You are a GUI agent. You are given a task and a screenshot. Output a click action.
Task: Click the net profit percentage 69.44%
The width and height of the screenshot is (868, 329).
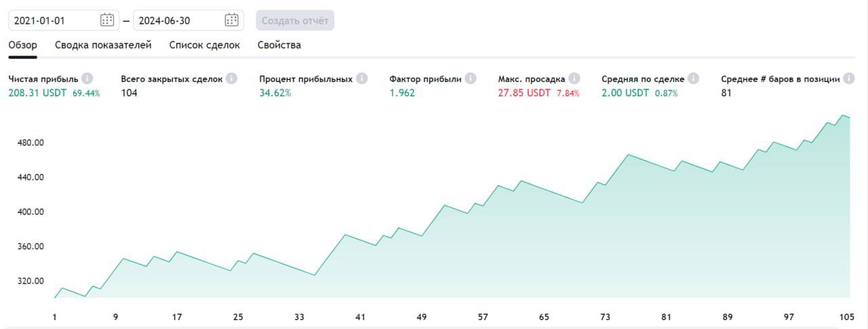[x=86, y=94]
